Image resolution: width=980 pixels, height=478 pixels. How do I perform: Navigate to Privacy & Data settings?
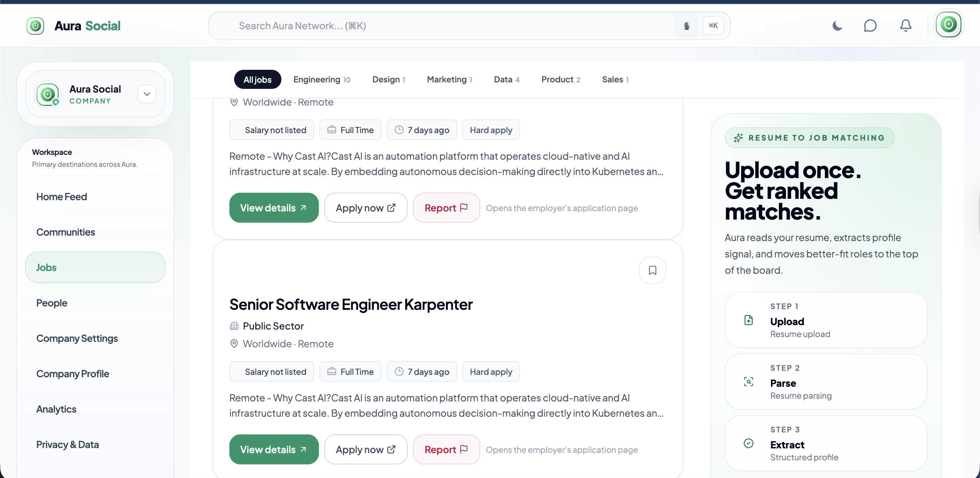click(67, 444)
